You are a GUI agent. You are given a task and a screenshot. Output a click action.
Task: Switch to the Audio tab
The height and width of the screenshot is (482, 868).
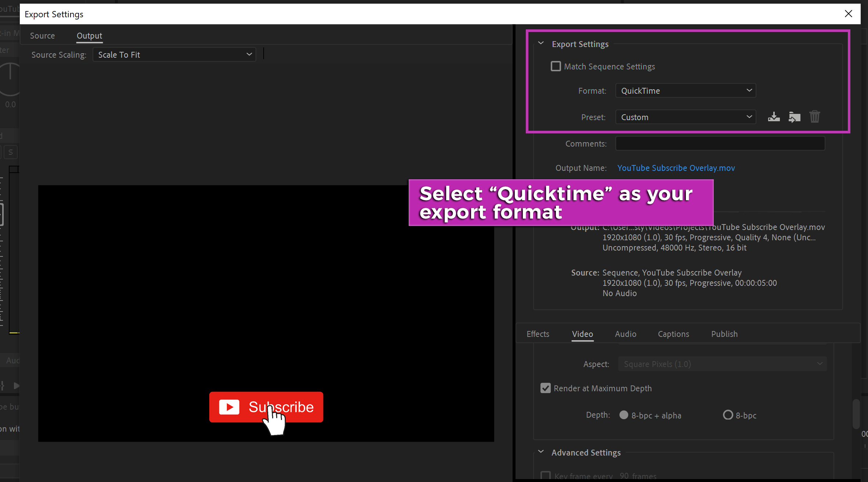pos(625,334)
